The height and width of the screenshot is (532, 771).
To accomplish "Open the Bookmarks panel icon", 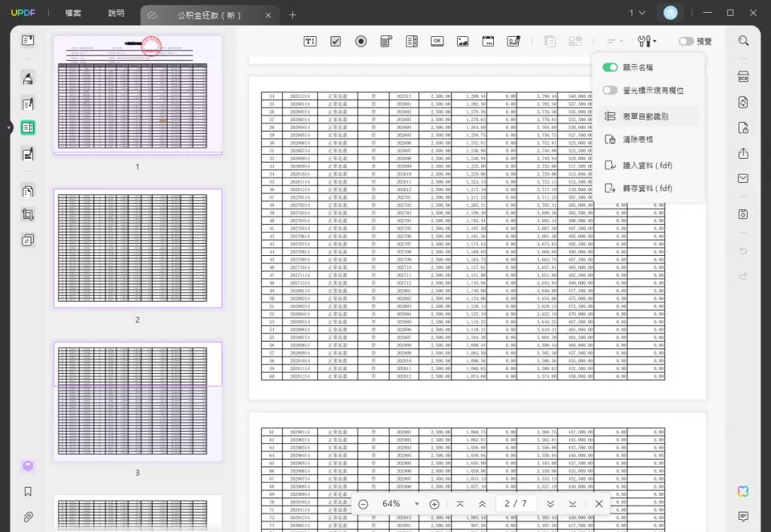I will pos(28,491).
